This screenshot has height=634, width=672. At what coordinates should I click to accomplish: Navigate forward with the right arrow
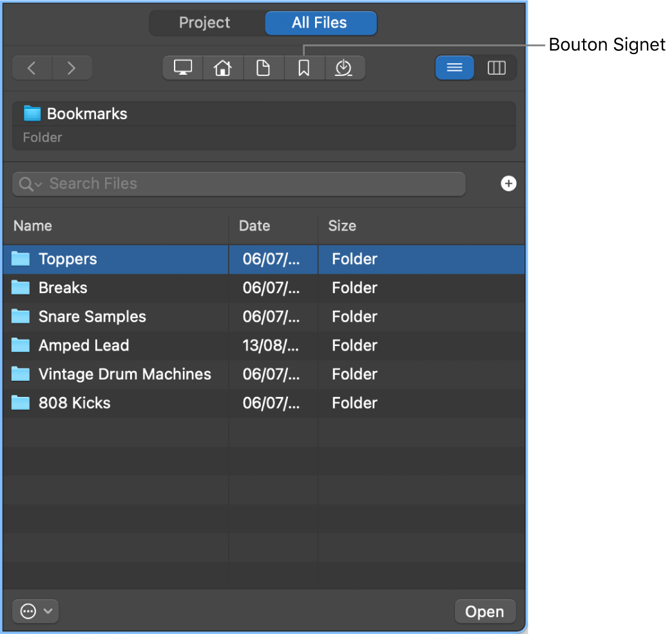72,68
